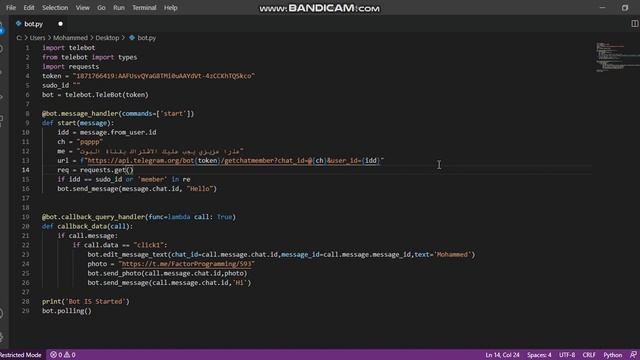Open the View menu
The image size is (640, 360).
82,8
